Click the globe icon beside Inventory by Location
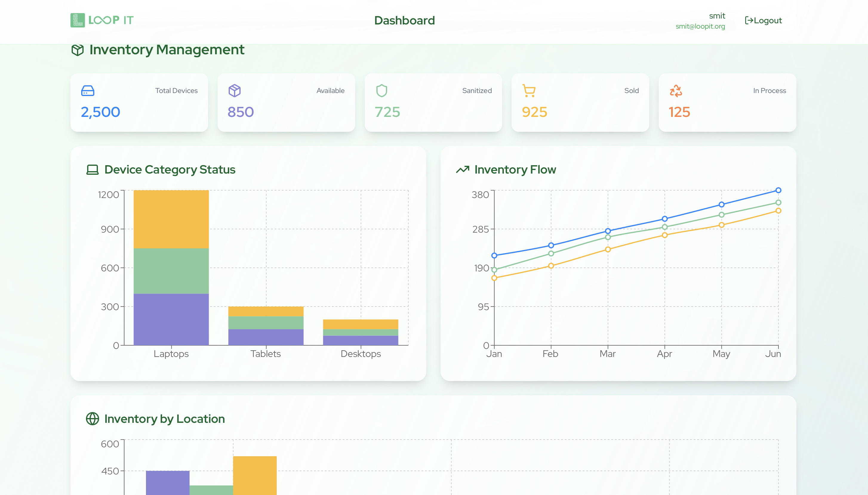The image size is (868, 495). pyautogui.click(x=92, y=419)
